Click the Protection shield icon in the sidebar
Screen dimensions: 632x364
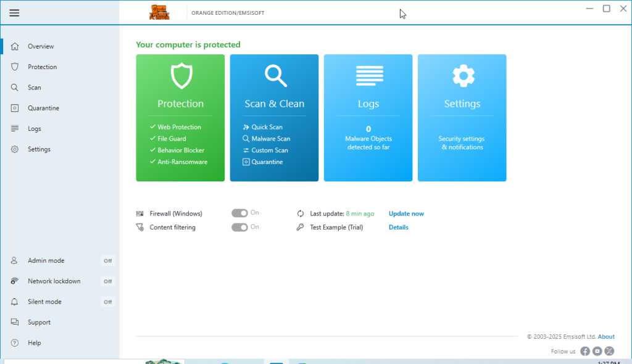point(15,67)
